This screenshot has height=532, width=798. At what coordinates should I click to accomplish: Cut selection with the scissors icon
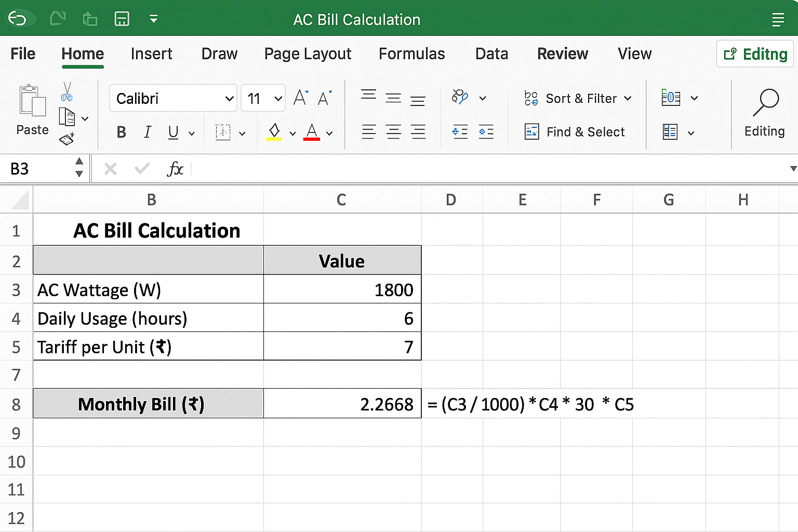coord(68,91)
